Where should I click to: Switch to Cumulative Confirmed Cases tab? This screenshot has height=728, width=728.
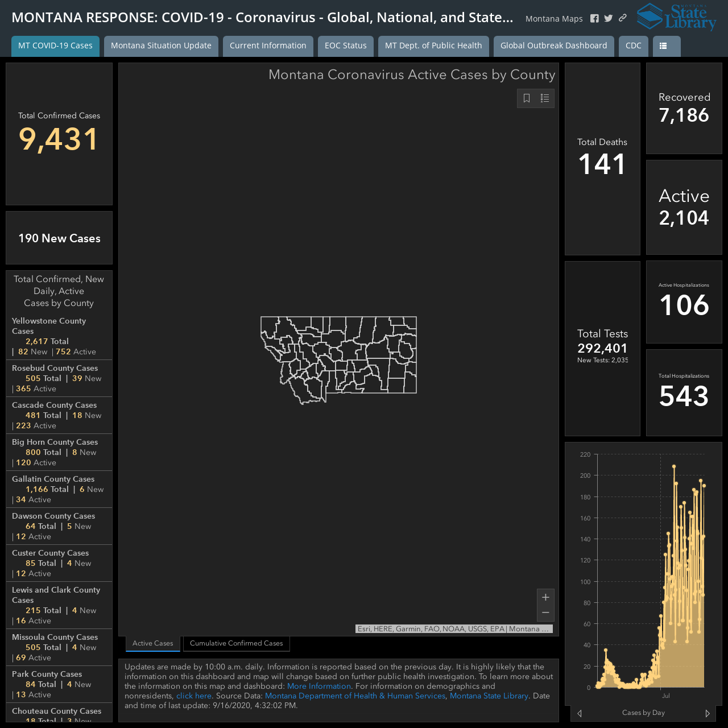[237, 643]
